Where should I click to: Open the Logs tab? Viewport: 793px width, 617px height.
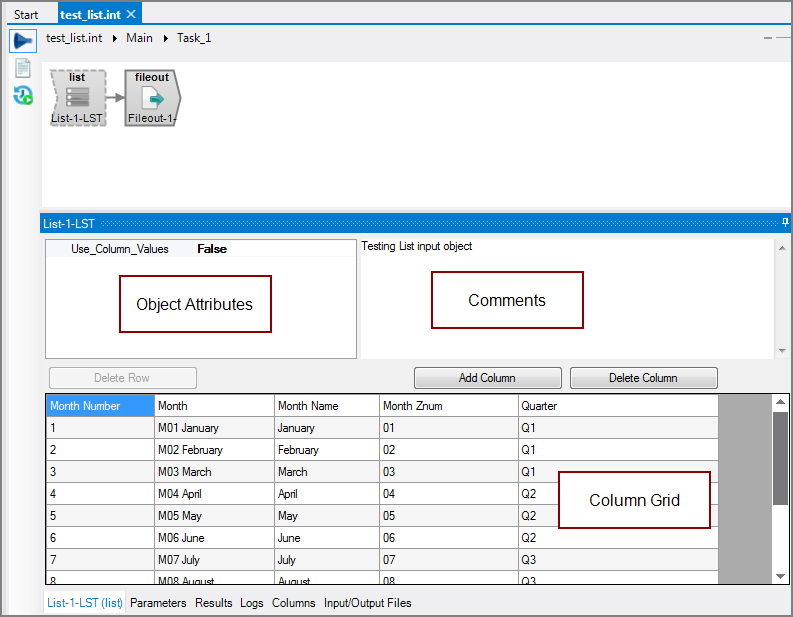251,603
